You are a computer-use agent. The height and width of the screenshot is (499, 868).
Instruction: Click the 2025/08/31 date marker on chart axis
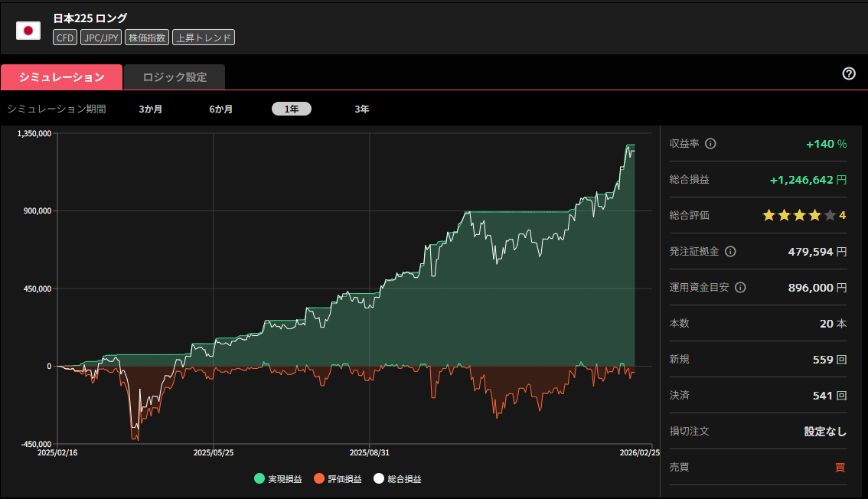[x=370, y=453]
